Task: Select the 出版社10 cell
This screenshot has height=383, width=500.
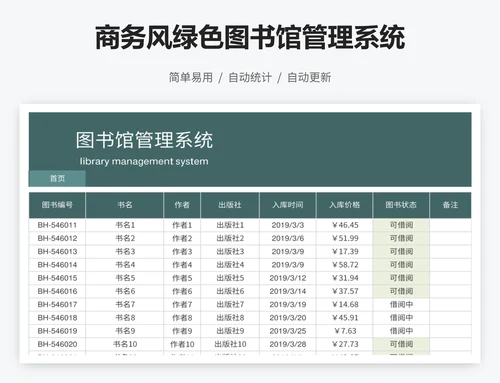Action: pos(230,344)
